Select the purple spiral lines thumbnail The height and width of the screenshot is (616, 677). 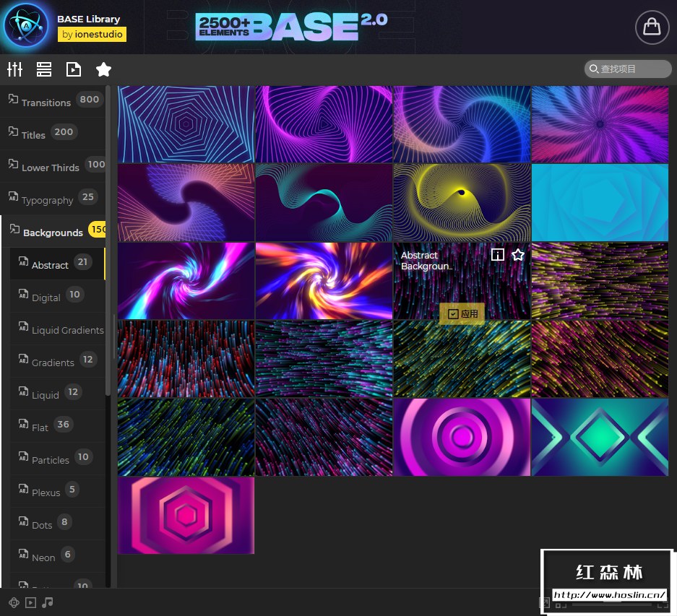pos(324,124)
